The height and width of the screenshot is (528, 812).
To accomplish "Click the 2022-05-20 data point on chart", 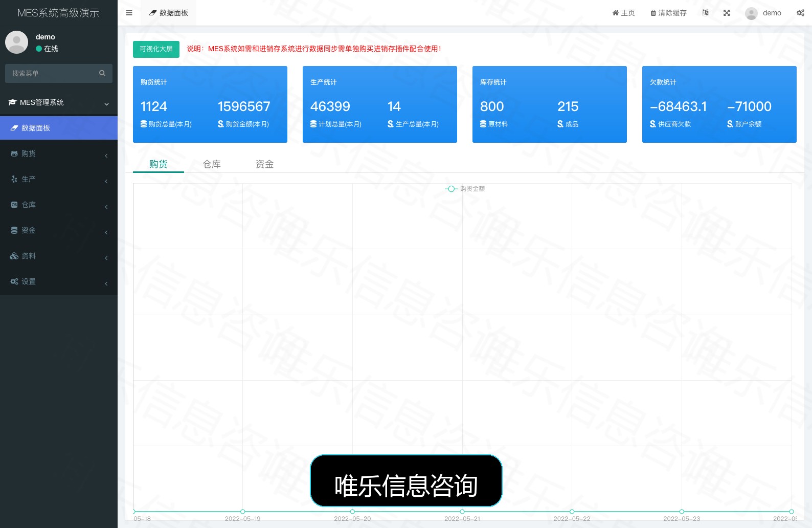I will point(352,512).
